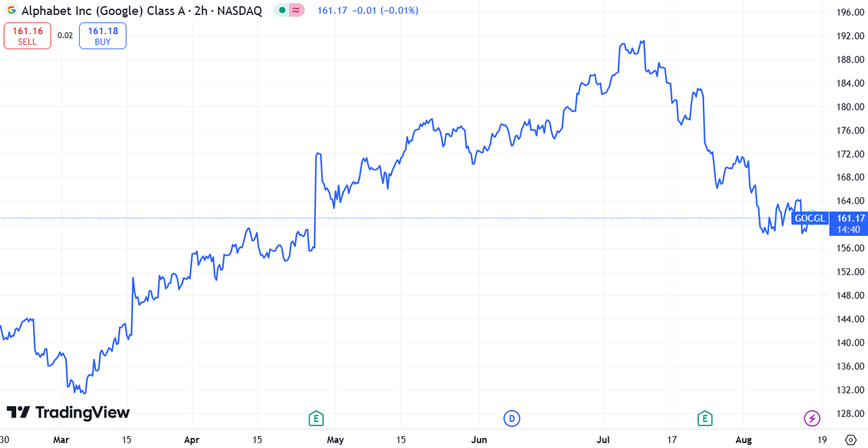868x448 pixels.
Task: Open the Alphabet Inc (Google) Class A symbol title
Action: tap(142, 10)
